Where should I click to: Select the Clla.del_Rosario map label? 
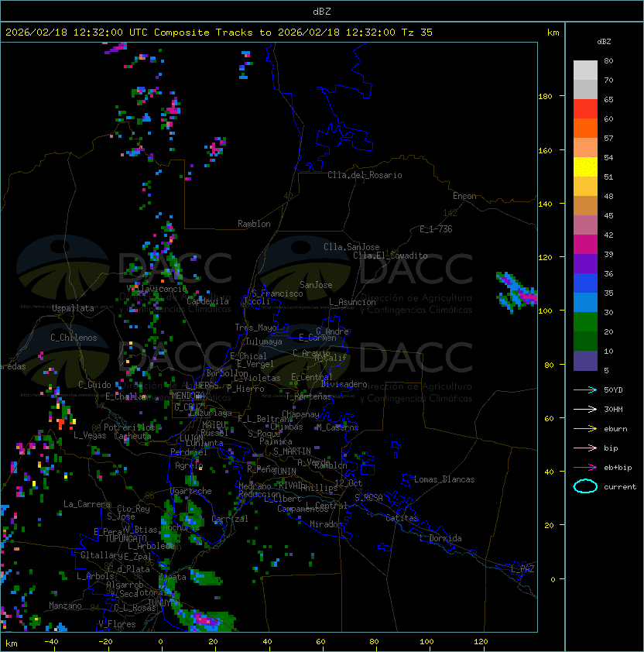tap(365, 175)
